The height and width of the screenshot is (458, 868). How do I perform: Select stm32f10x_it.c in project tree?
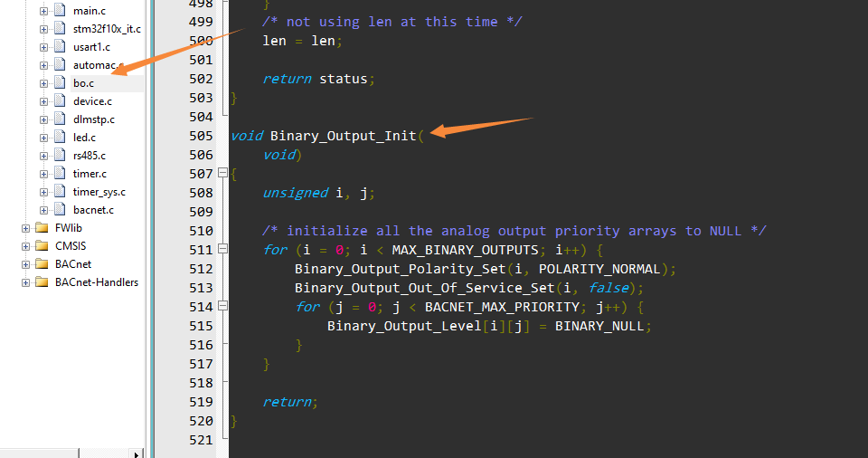tap(107, 29)
